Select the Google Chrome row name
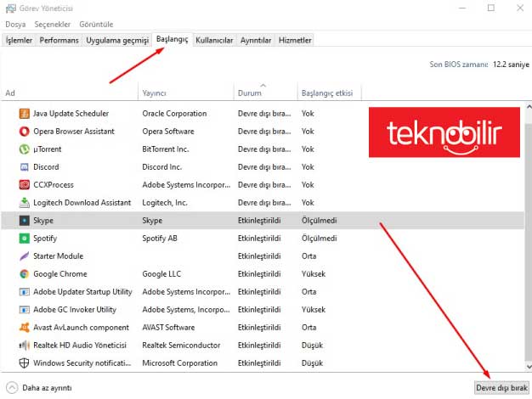Viewport: 532px width, 399px height. click(x=60, y=274)
